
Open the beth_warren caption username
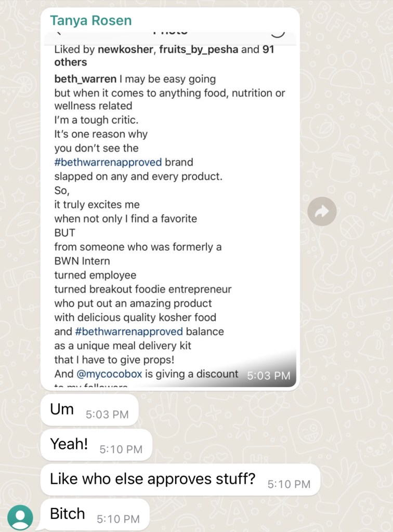tap(86, 79)
